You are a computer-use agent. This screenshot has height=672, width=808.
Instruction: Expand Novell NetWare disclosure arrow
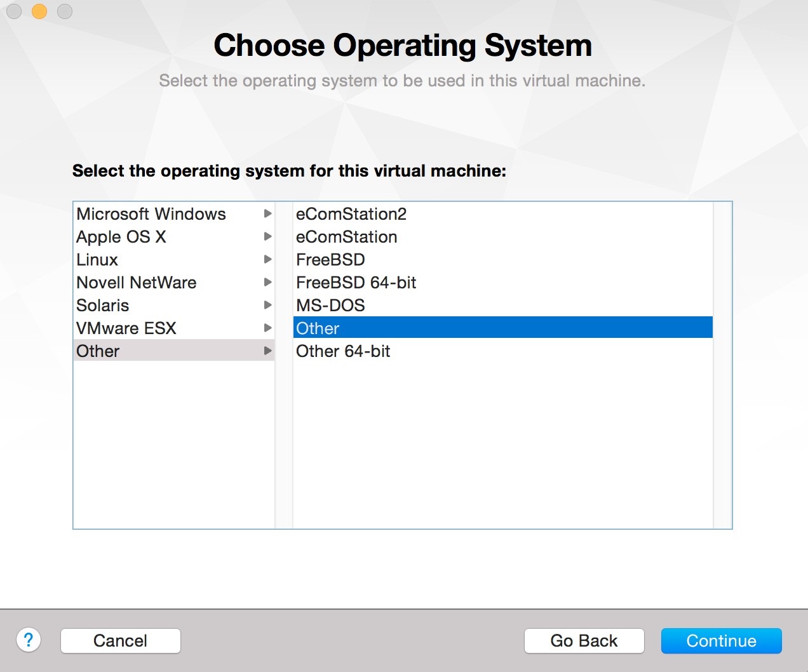coord(267,283)
